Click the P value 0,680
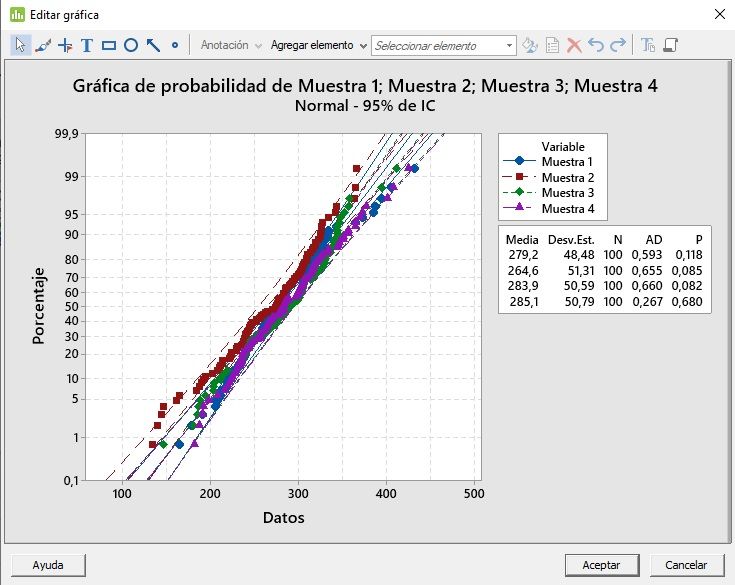This screenshot has height=585, width=735. [687, 301]
